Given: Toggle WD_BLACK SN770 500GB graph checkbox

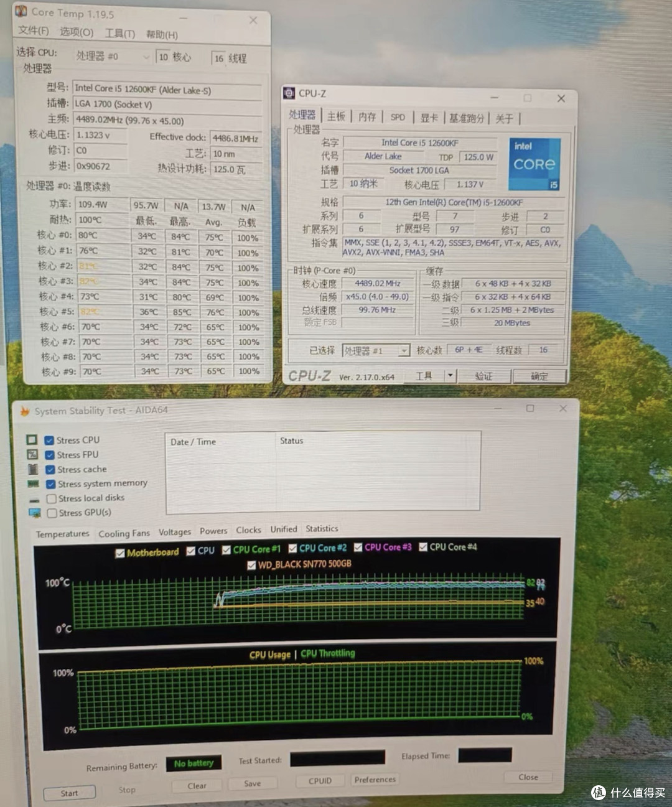Looking at the screenshot, I should point(251,565).
